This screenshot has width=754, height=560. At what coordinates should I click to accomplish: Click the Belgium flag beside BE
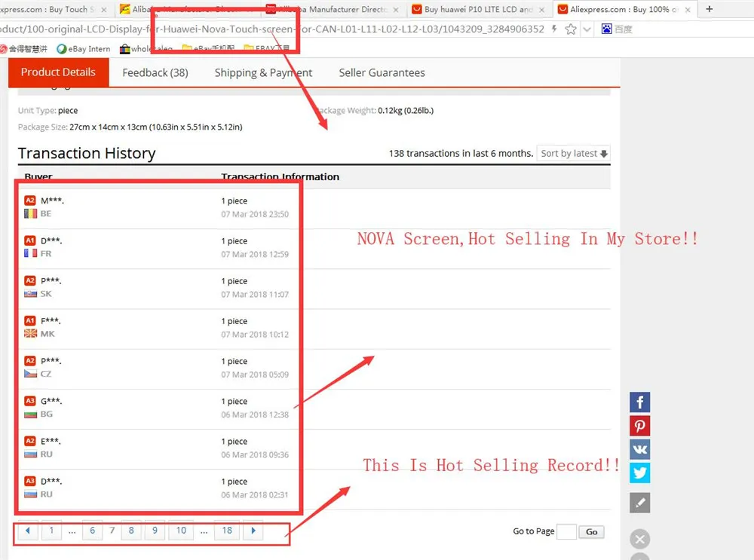[x=30, y=213]
